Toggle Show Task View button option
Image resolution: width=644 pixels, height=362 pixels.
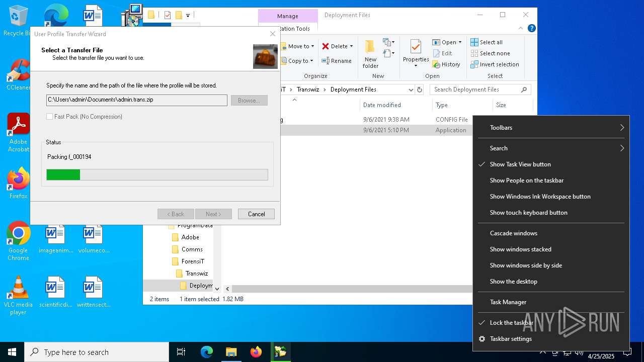pyautogui.click(x=551, y=164)
